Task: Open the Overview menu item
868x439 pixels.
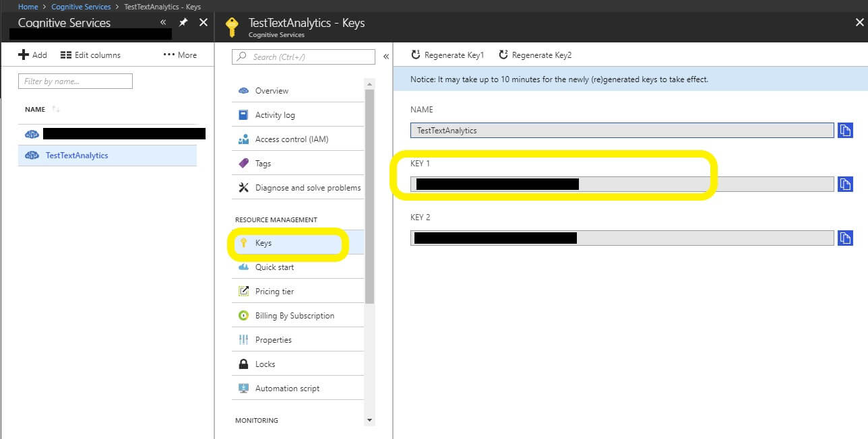Action: pyautogui.click(x=298, y=91)
